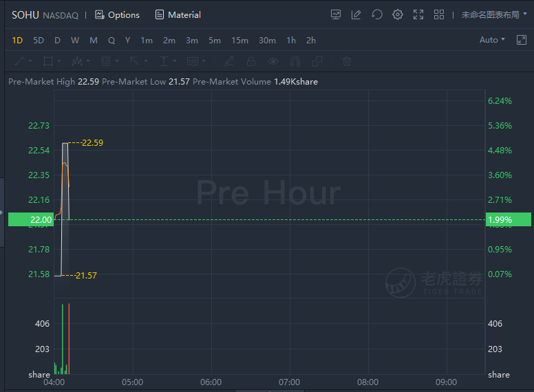The height and width of the screenshot is (392, 534).
Task: Open the chart grid layout icon
Action: click(x=439, y=14)
